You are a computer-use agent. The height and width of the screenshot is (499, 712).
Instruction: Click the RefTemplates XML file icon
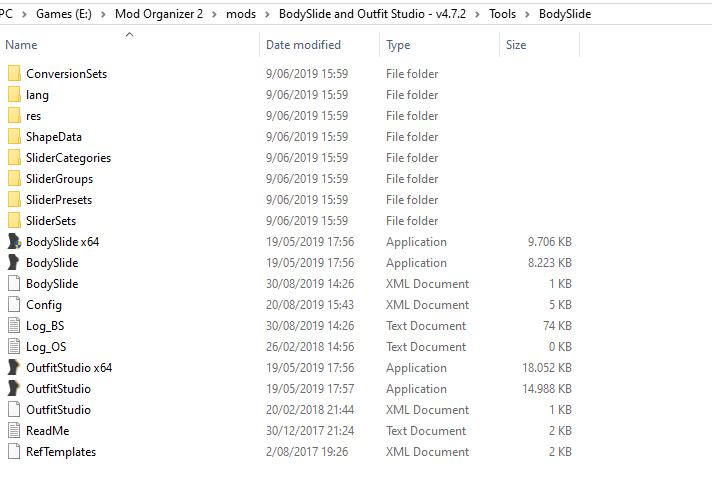click(14, 451)
